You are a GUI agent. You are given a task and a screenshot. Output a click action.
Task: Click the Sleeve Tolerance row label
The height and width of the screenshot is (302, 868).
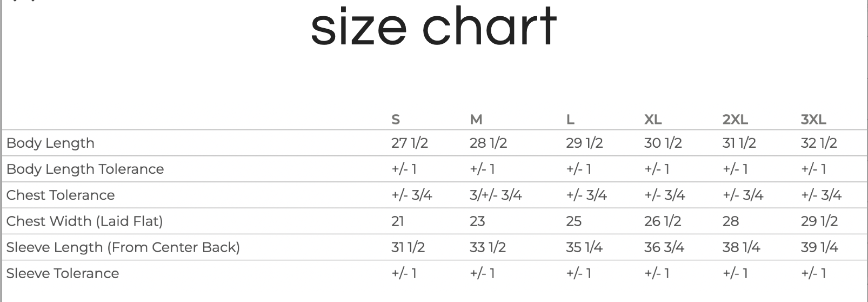click(x=63, y=273)
